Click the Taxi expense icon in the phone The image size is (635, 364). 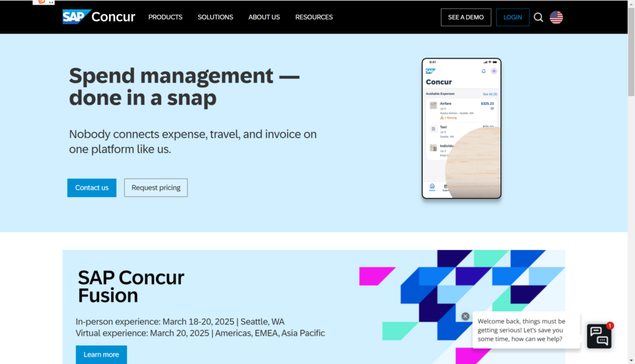point(433,128)
